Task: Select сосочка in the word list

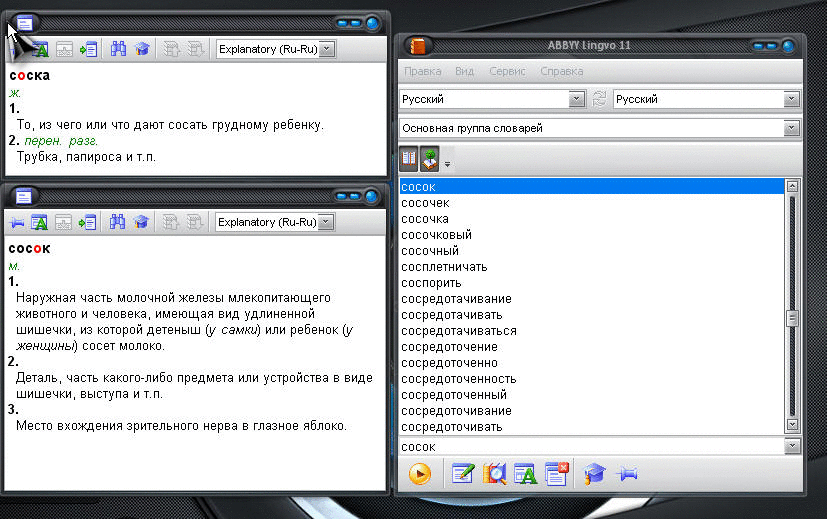Action: [592, 219]
